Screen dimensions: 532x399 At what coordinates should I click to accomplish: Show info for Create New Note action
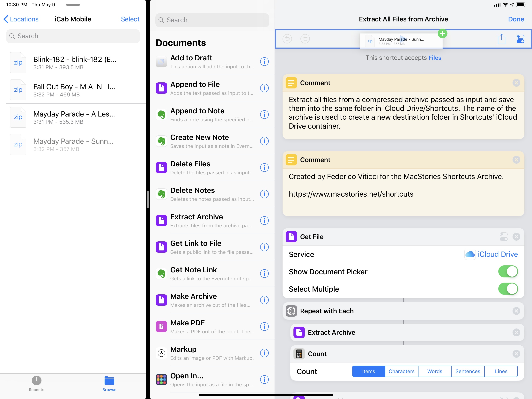264,141
